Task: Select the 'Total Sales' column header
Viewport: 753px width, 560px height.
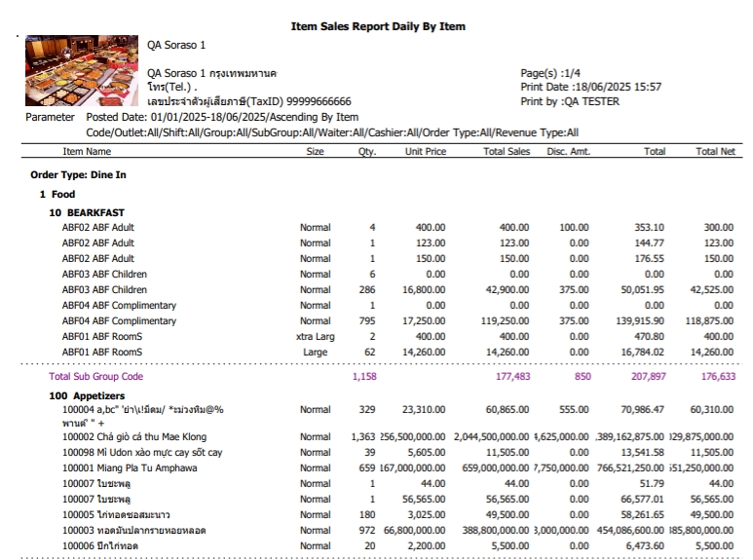Action: (506, 152)
